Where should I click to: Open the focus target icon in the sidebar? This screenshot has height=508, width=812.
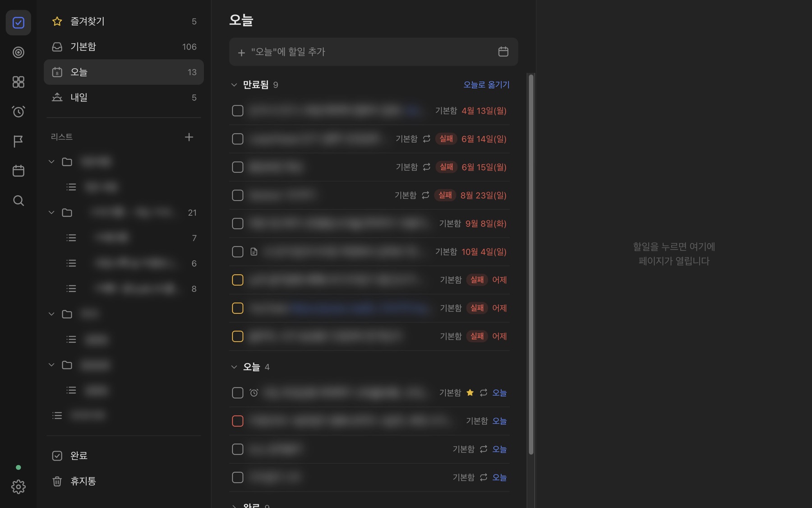point(18,52)
